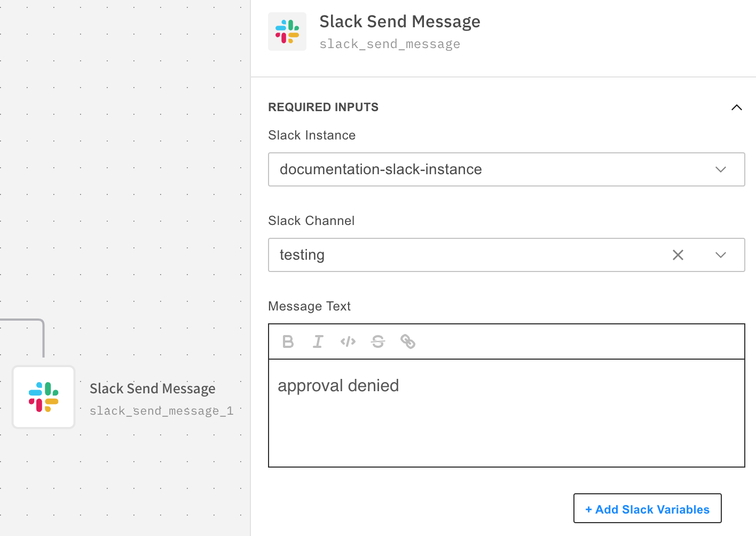
Task: Click the testing channel value
Action: 302,255
